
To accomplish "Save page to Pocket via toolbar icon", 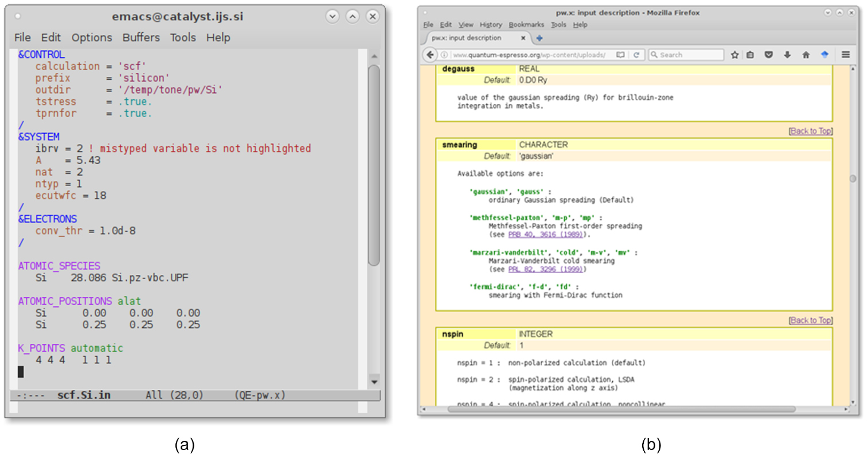I will tap(769, 55).
